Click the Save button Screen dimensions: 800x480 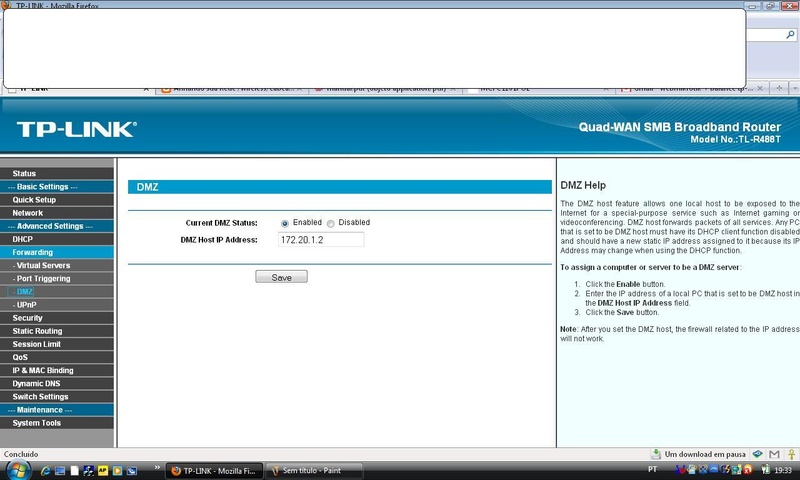[282, 277]
